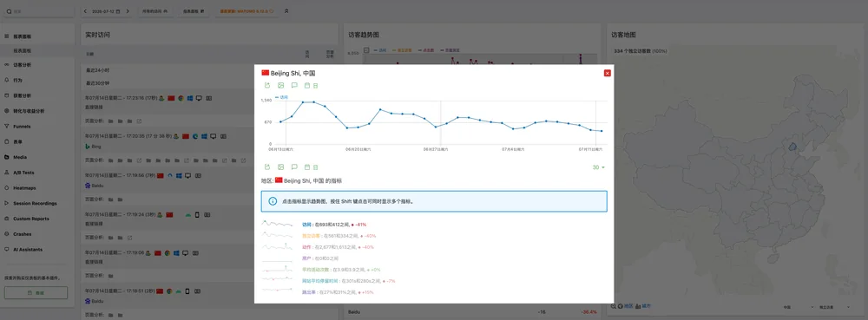Click the 访问 legend entry on the chart
The image size is (868, 320).
(282, 97)
